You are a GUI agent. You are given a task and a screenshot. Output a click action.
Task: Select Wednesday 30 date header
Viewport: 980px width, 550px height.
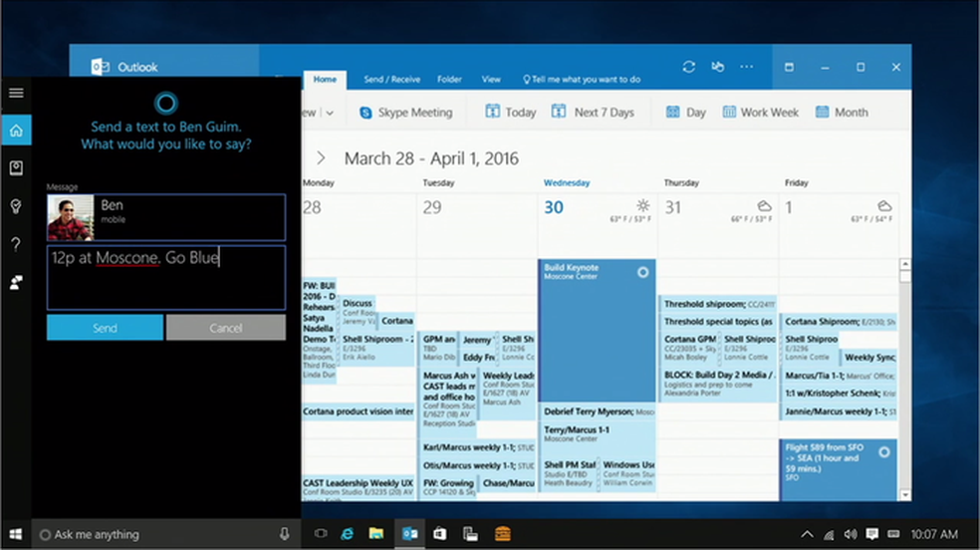coord(553,207)
